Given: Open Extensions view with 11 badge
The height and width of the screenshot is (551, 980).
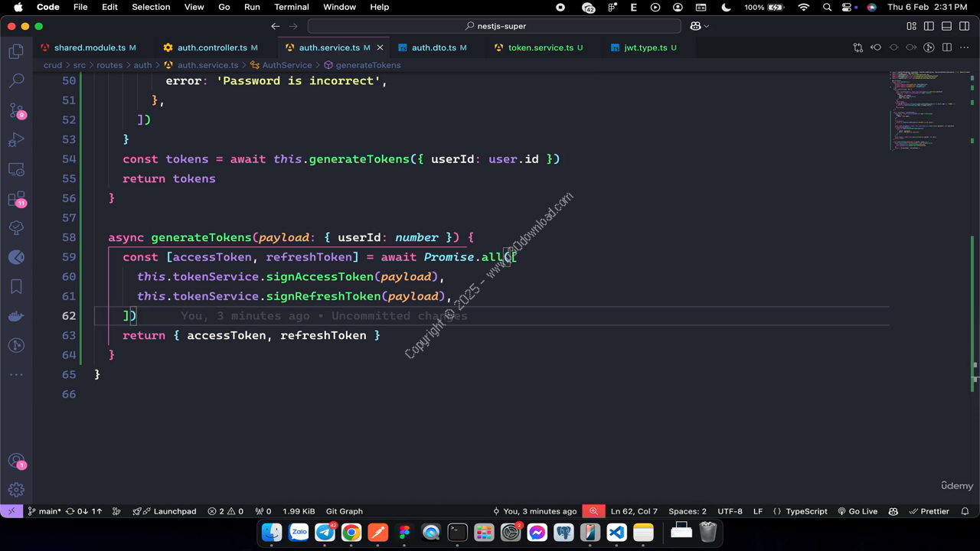Looking at the screenshot, I should [16, 199].
